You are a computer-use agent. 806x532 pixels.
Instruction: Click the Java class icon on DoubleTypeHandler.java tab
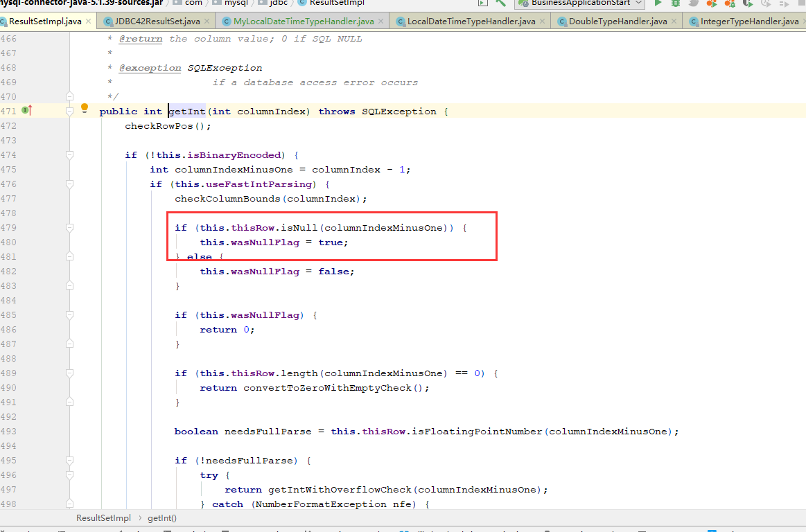coord(562,21)
